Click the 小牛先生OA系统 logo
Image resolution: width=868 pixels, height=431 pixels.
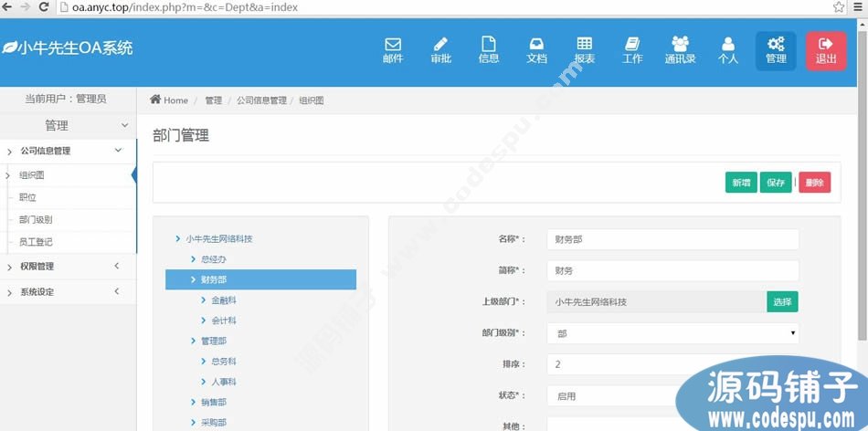pyautogui.click(x=68, y=48)
